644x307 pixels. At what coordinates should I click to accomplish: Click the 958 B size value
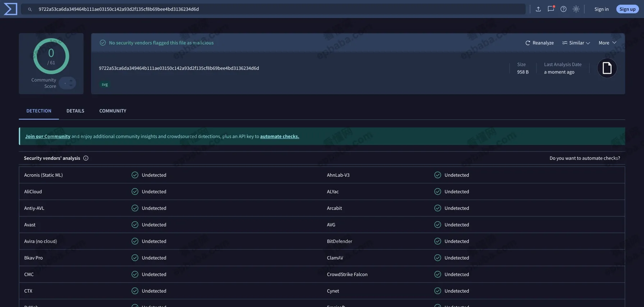pyautogui.click(x=523, y=72)
